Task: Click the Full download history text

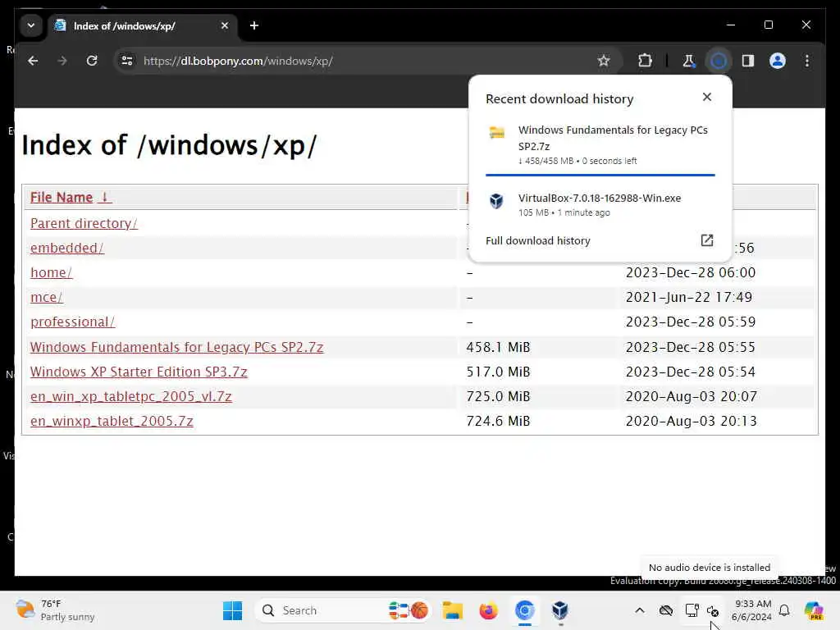Action: pos(538,241)
